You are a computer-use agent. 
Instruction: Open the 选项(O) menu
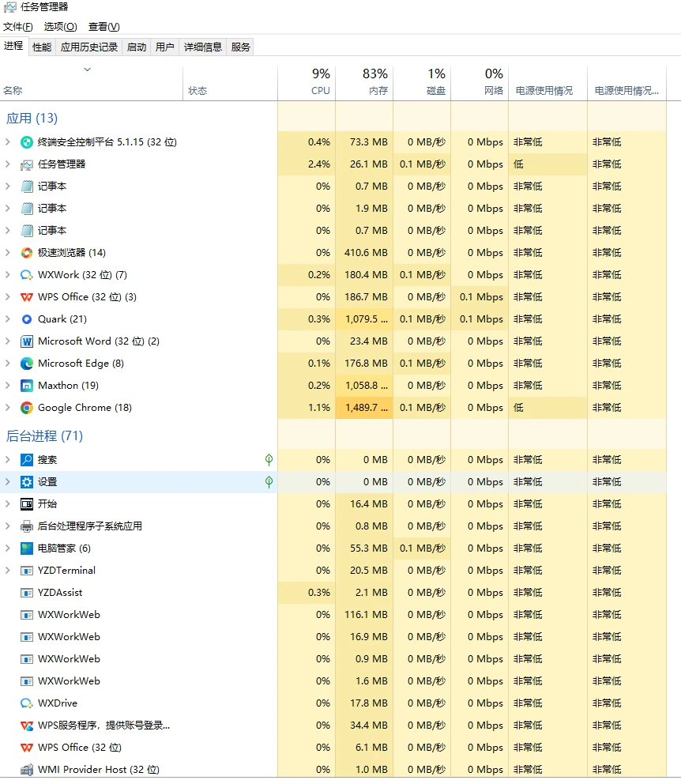click(x=61, y=27)
